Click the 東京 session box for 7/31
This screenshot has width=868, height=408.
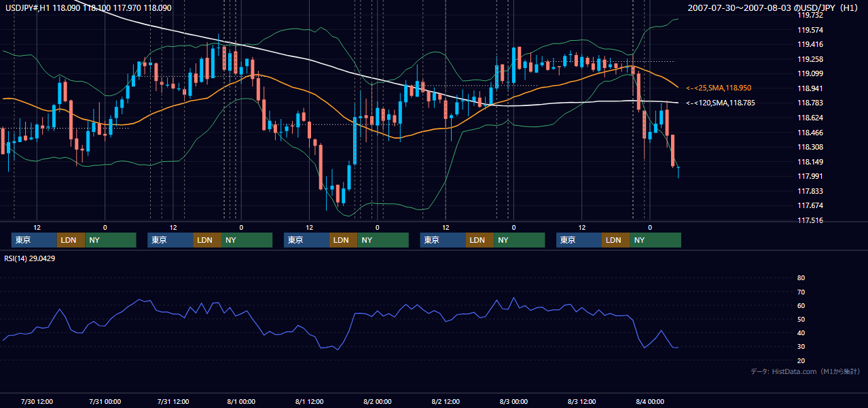coord(170,240)
